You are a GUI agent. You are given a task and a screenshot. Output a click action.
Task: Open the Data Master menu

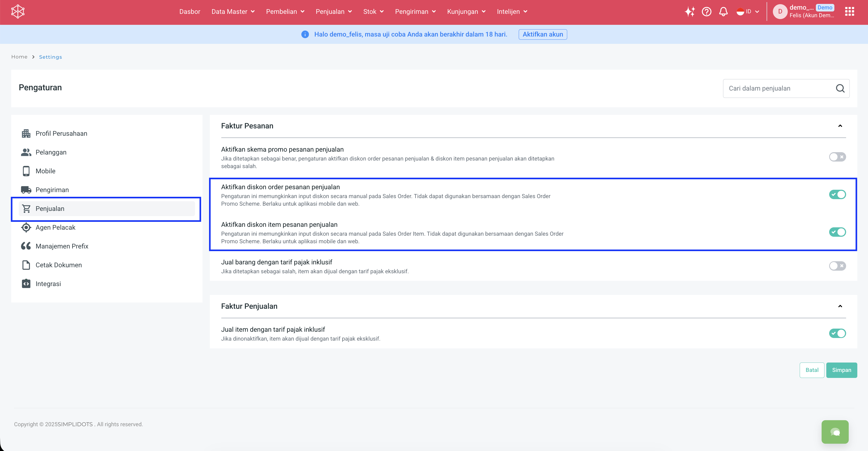pos(233,12)
